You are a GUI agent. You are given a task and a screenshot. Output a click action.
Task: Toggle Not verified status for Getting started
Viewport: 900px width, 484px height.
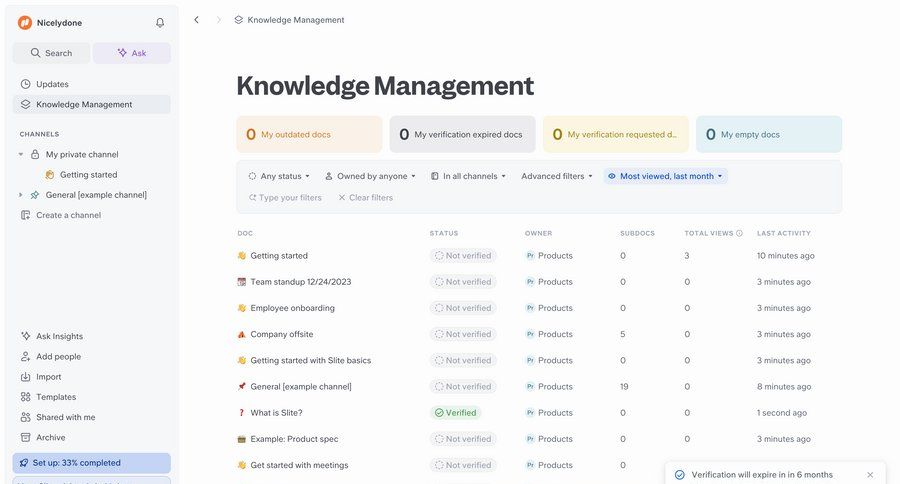point(462,256)
